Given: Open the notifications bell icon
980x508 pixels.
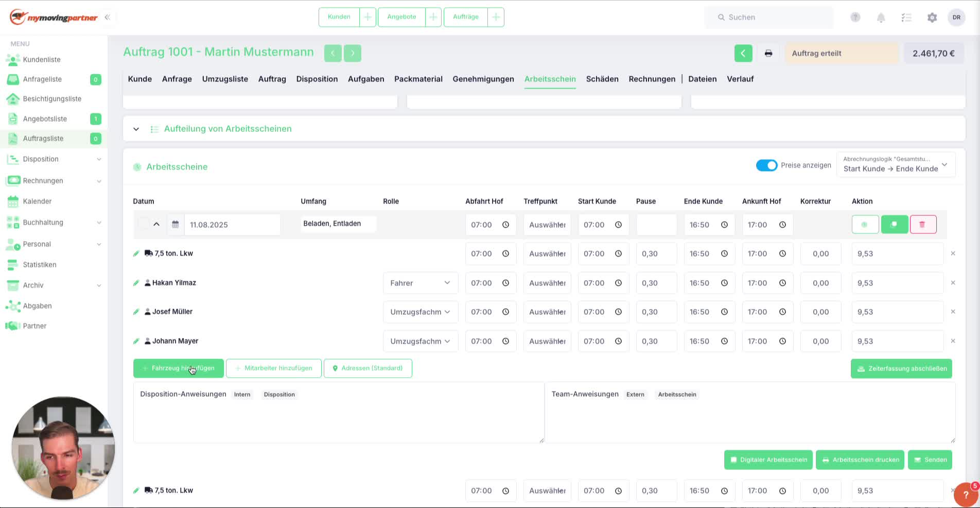Looking at the screenshot, I should pyautogui.click(x=881, y=18).
